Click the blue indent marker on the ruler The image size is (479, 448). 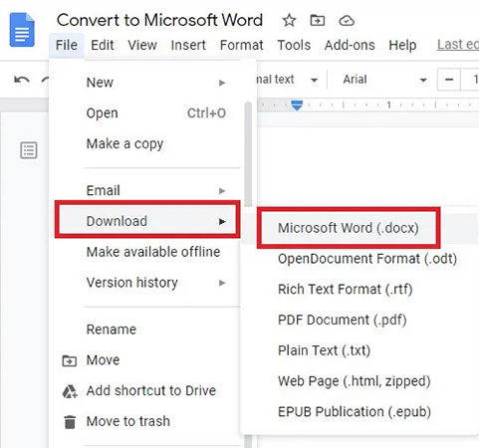click(x=297, y=106)
